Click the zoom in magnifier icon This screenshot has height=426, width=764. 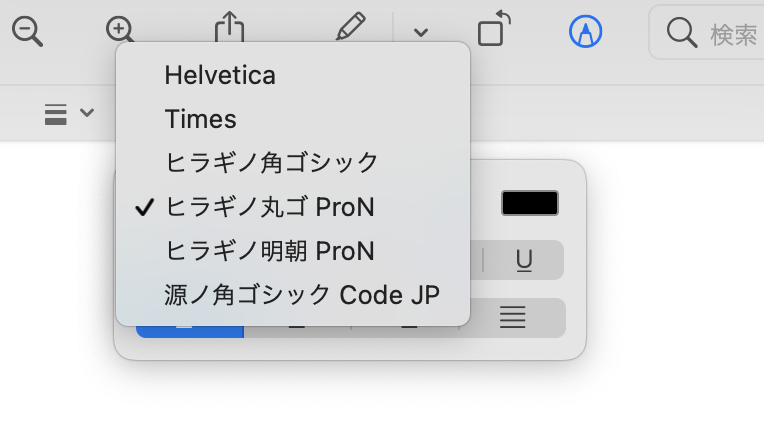coord(120,30)
